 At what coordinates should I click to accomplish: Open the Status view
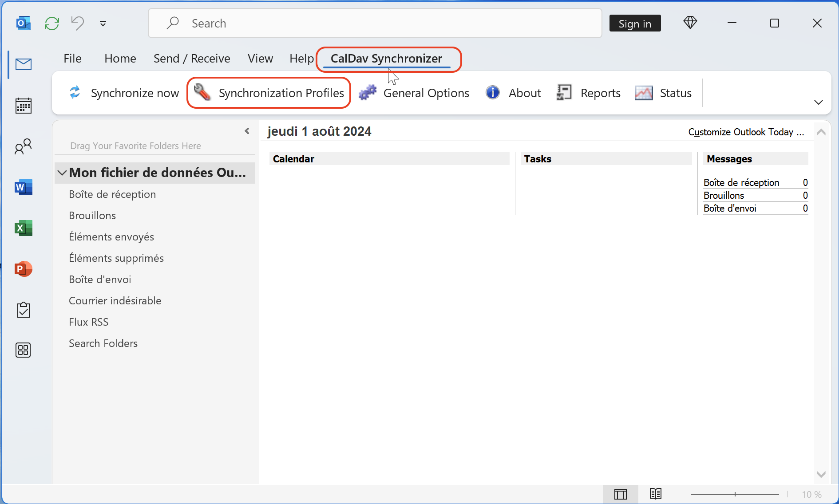click(x=663, y=93)
